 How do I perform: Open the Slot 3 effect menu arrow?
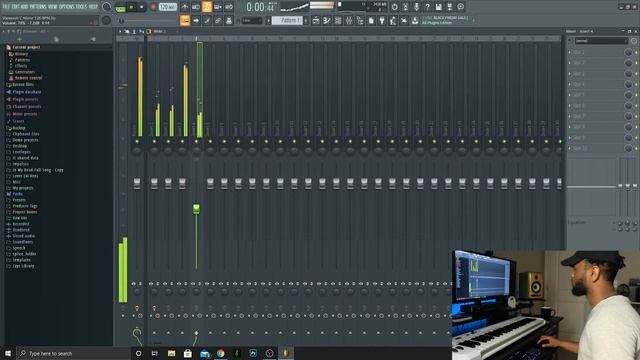pos(570,73)
